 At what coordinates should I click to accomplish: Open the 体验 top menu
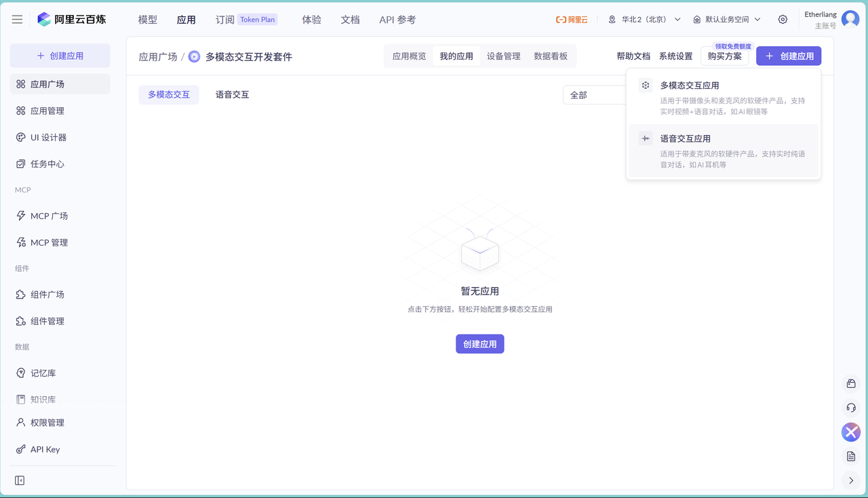(x=312, y=20)
